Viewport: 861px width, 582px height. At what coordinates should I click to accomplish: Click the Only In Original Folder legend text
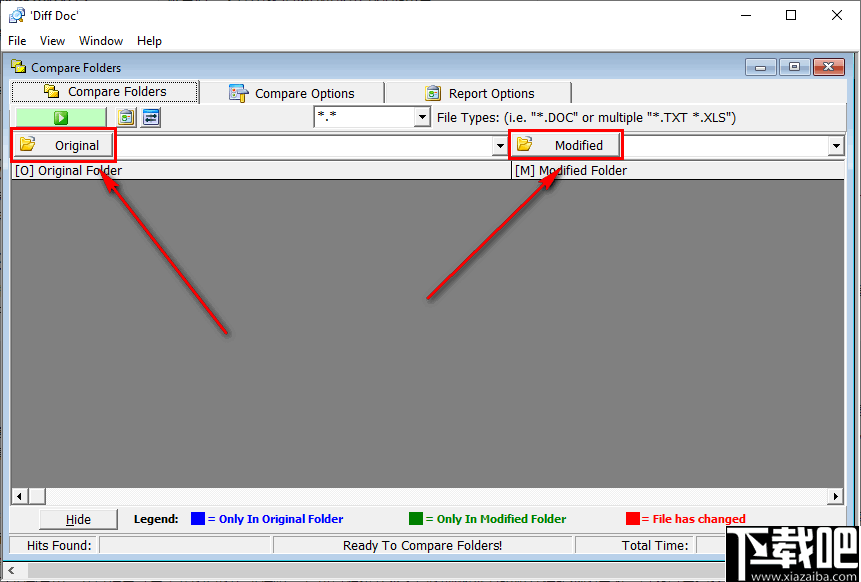(281, 519)
